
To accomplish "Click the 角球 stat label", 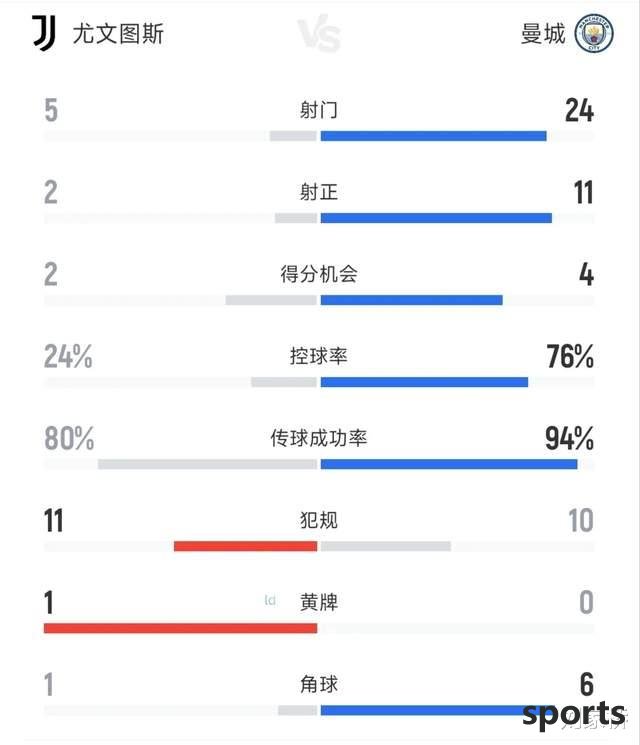I will coord(318,685).
